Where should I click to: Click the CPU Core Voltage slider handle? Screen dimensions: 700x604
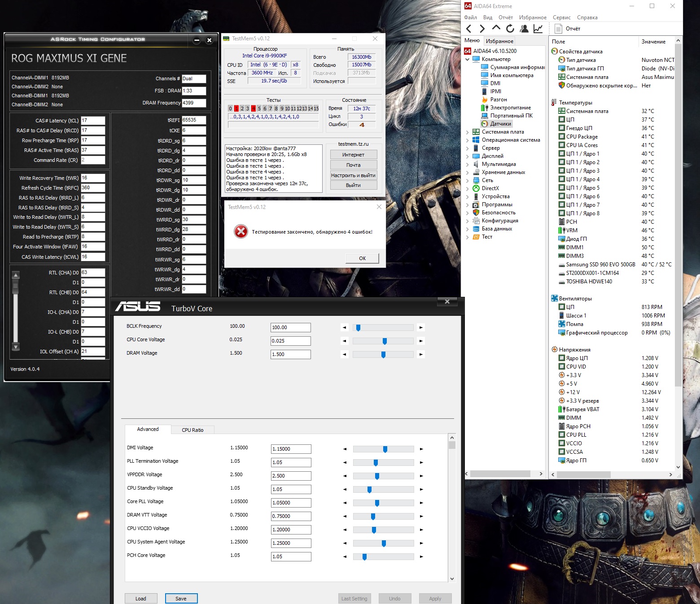[x=385, y=341]
